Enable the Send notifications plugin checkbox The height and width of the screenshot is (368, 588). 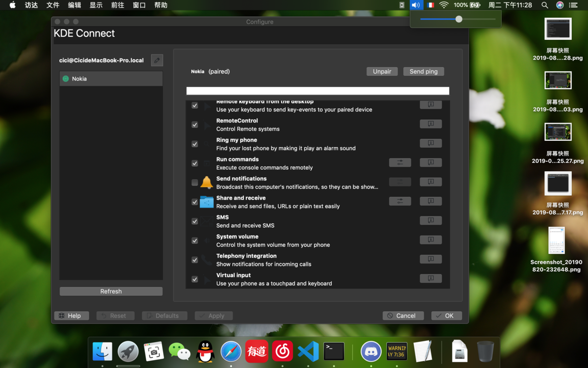[195, 183]
